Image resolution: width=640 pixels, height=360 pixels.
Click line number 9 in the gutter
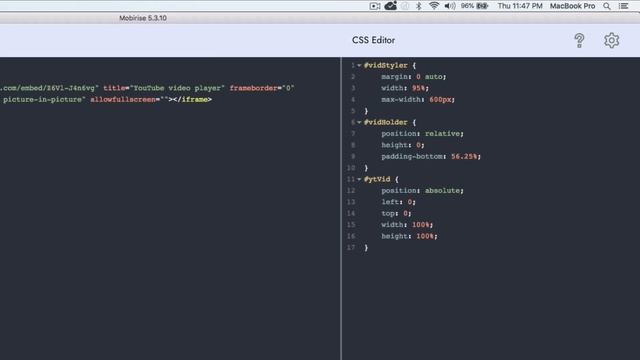[353, 156]
